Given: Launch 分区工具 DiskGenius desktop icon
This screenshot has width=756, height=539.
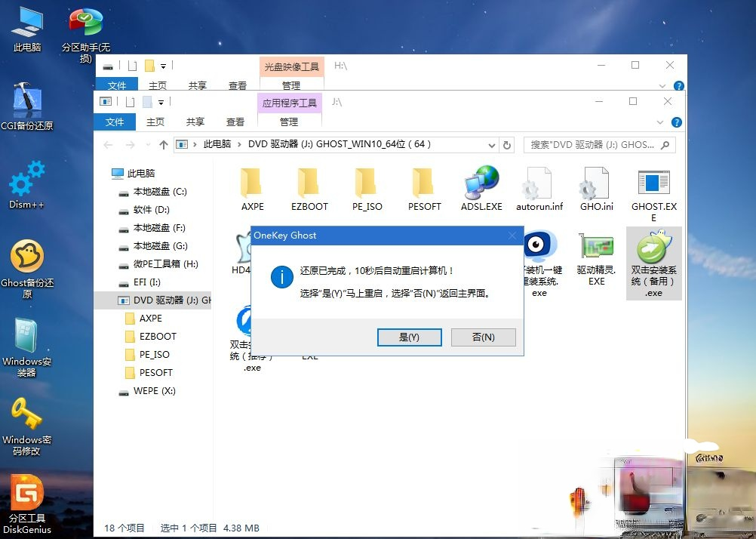Looking at the screenshot, I should [x=27, y=505].
